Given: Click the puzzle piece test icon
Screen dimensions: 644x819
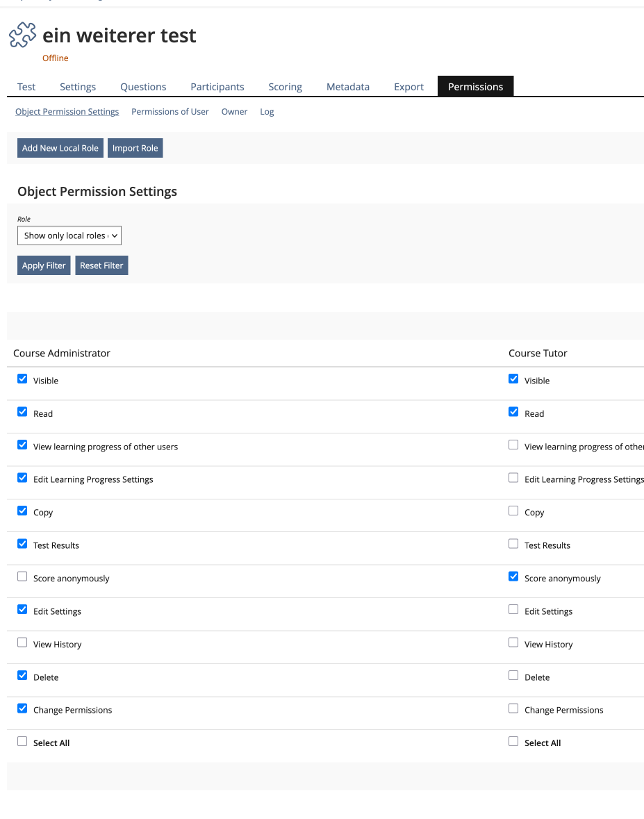Looking at the screenshot, I should coord(22,35).
